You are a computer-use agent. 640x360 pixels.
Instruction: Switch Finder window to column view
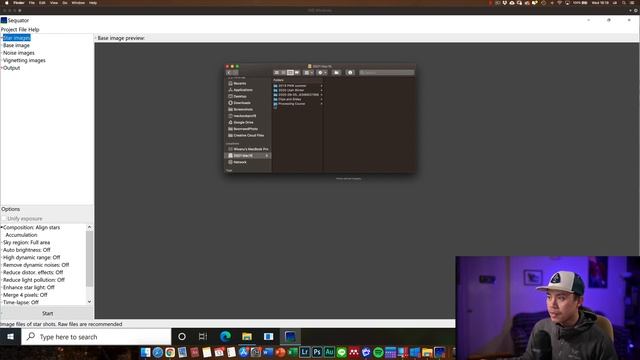tap(290, 73)
